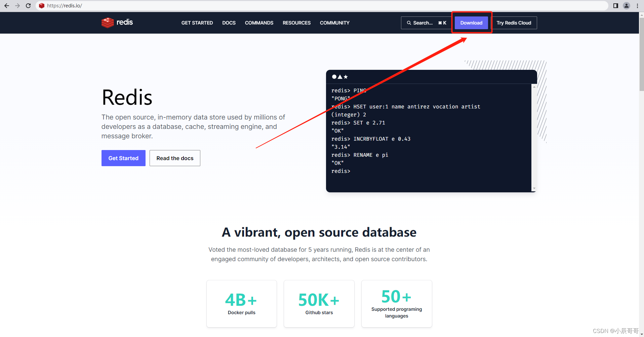Click the 'redis> PING' terminal line
Viewport: 644px width, 337px height.
pyautogui.click(x=349, y=91)
